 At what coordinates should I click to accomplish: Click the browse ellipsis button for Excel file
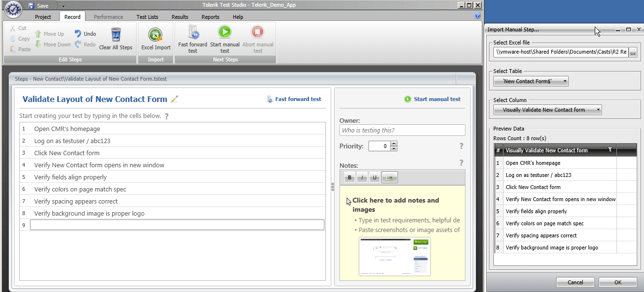point(633,52)
